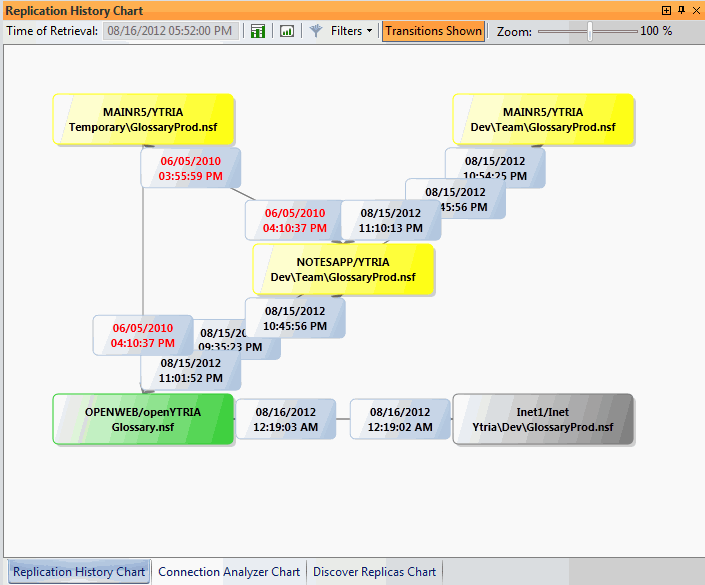Select the Replication History Chart tab

coord(79,572)
